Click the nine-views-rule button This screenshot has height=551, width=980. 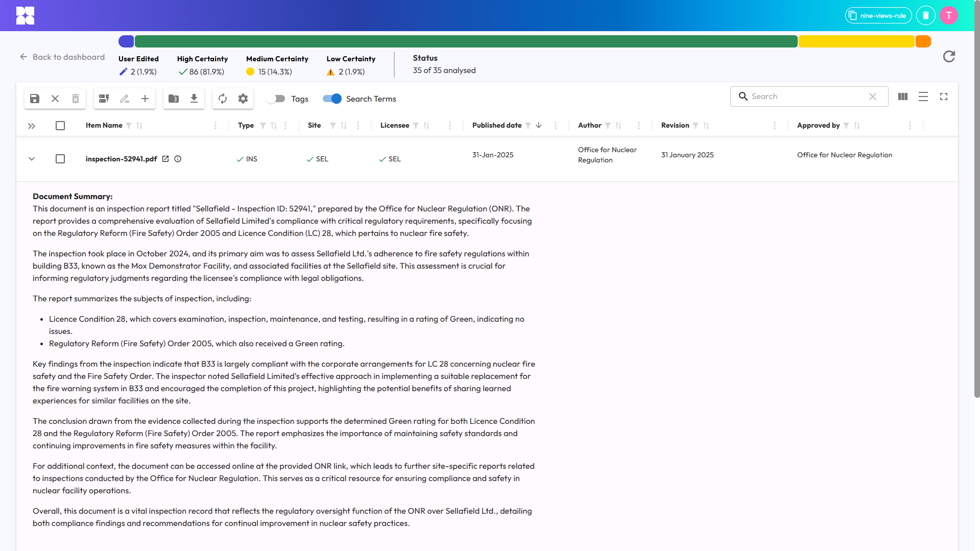tap(878, 16)
